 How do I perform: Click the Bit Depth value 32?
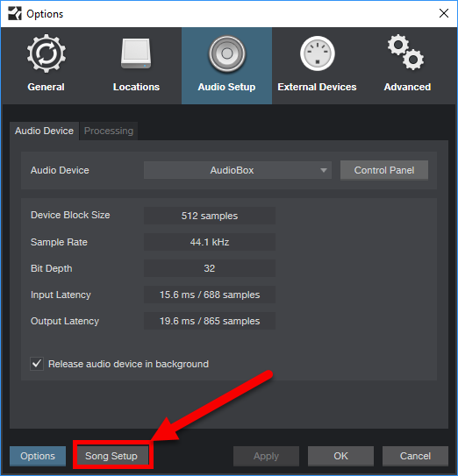pos(210,268)
